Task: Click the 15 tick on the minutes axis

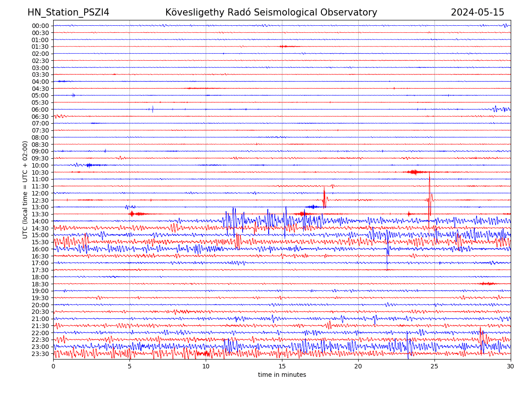Action: [x=282, y=366]
